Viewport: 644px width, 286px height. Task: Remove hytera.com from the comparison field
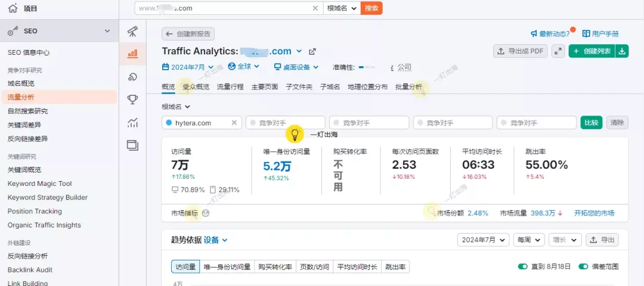pyautogui.click(x=234, y=123)
